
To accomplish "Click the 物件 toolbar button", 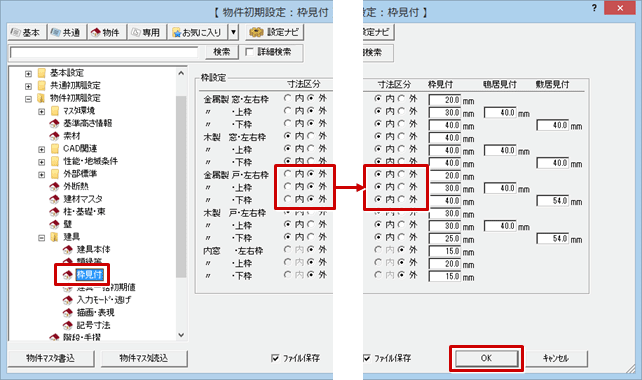I will coord(106,32).
